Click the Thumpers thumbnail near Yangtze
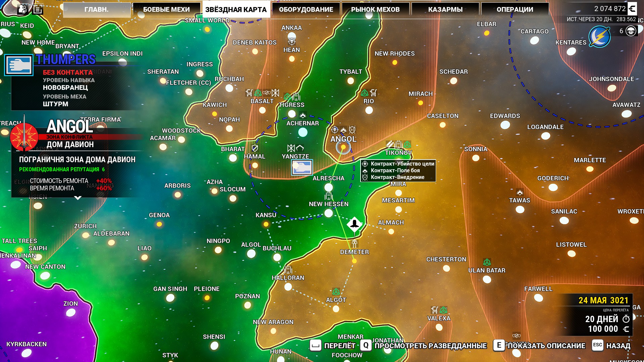Image resolution: width=644 pixels, height=362 pixels. point(302,167)
